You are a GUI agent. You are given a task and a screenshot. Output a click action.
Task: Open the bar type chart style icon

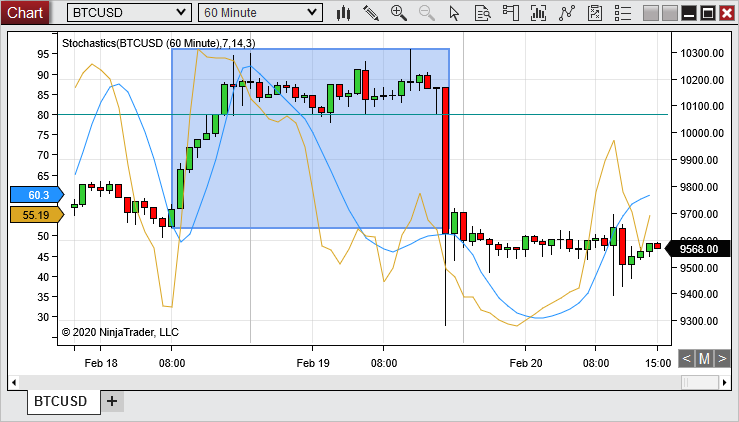point(344,13)
